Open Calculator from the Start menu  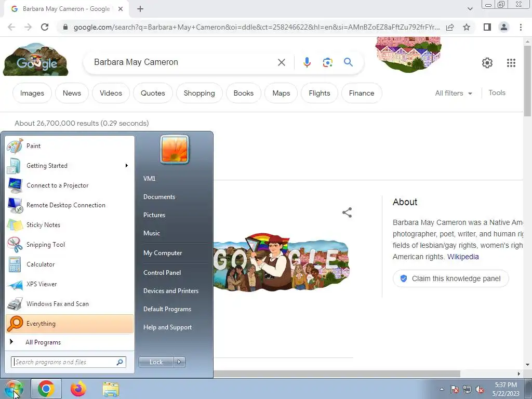click(70, 264)
